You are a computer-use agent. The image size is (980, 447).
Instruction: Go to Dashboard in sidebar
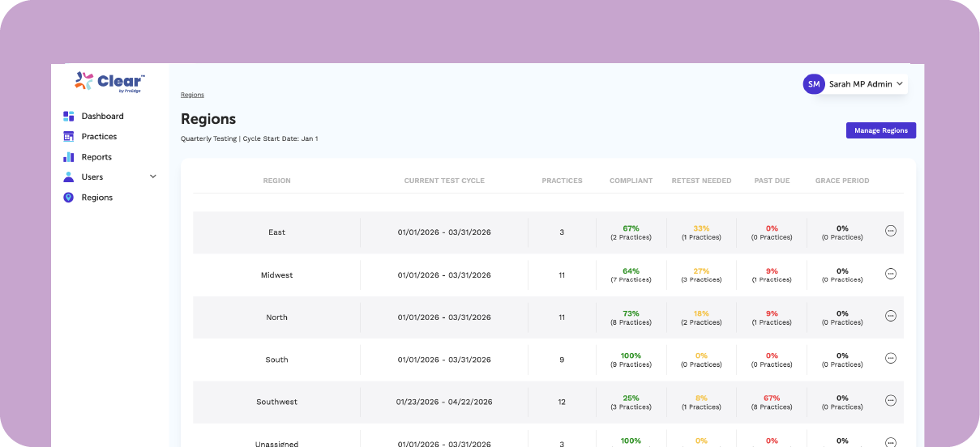click(x=102, y=117)
